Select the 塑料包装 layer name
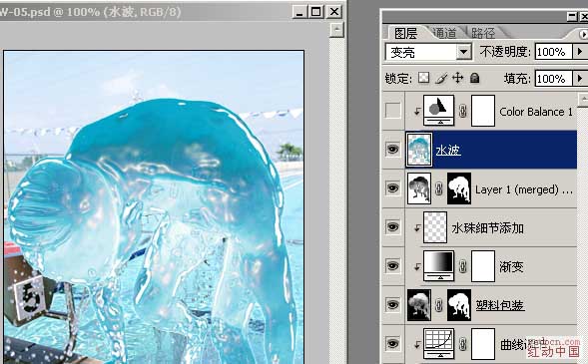Image resolution: width=588 pixels, height=364 pixels. pos(500,305)
